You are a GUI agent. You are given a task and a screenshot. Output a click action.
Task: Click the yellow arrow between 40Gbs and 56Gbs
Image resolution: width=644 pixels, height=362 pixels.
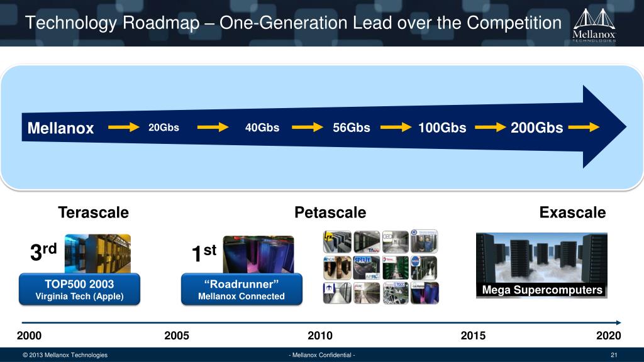[x=307, y=127]
